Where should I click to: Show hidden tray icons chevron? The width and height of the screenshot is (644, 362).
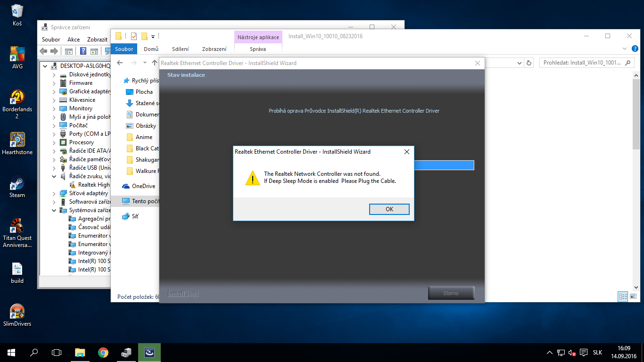pos(550,353)
